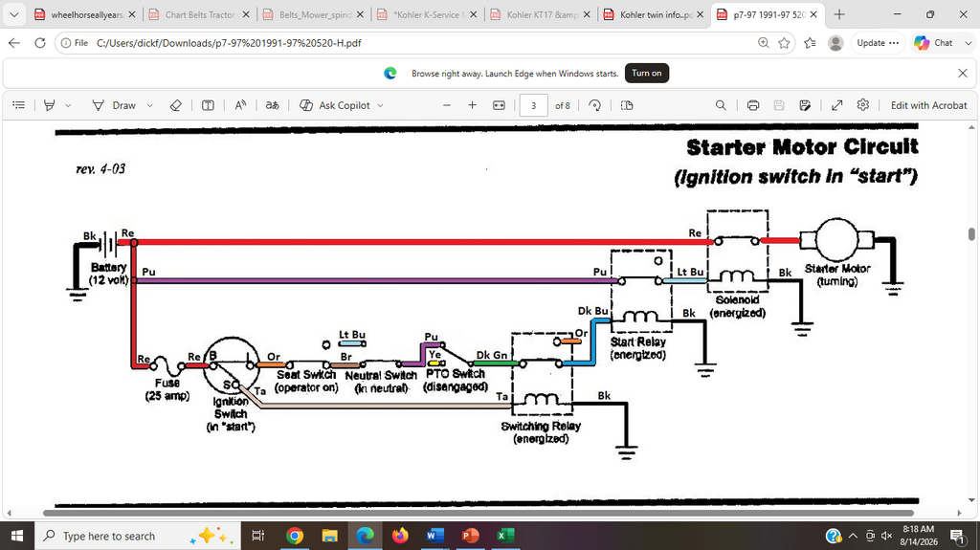Screen dimensions: 980x550
Task: Open the Favorites list
Action: (x=810, y=42)
